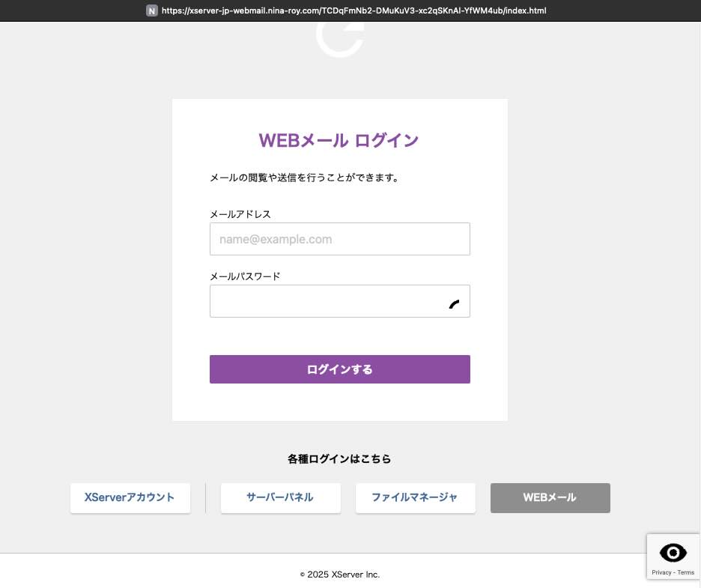Toggle password visibility icon in password field
This screenshot has width=701, height=588.
point(454,303)
